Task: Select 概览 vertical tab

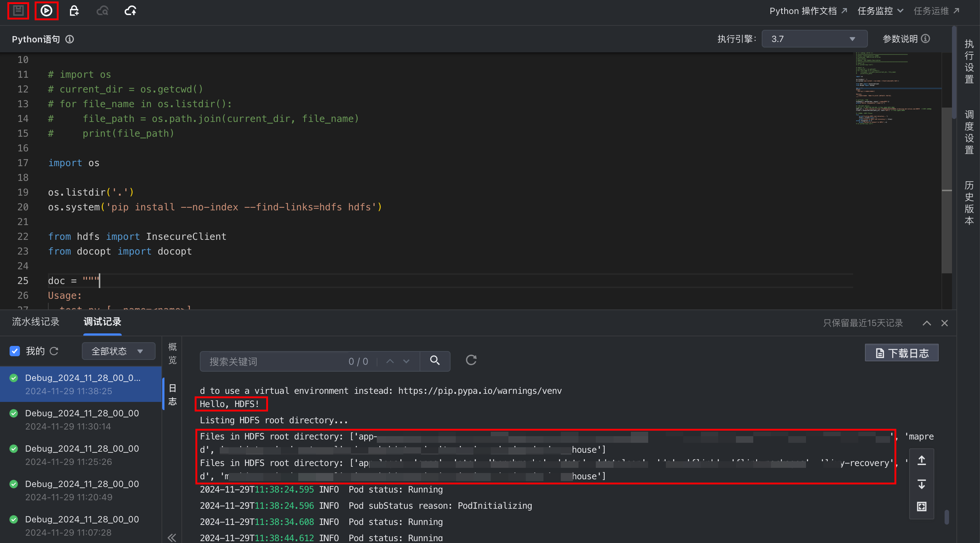Action: 172,353
